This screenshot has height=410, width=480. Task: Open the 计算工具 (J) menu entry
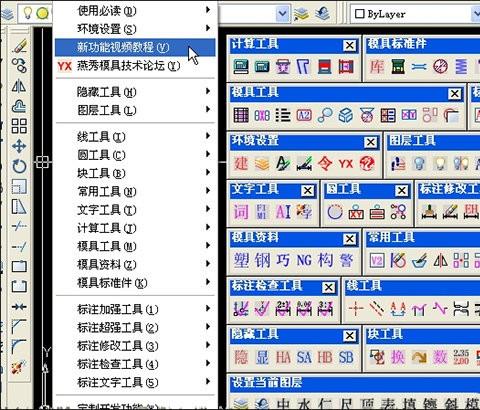[x=135, y=228]
